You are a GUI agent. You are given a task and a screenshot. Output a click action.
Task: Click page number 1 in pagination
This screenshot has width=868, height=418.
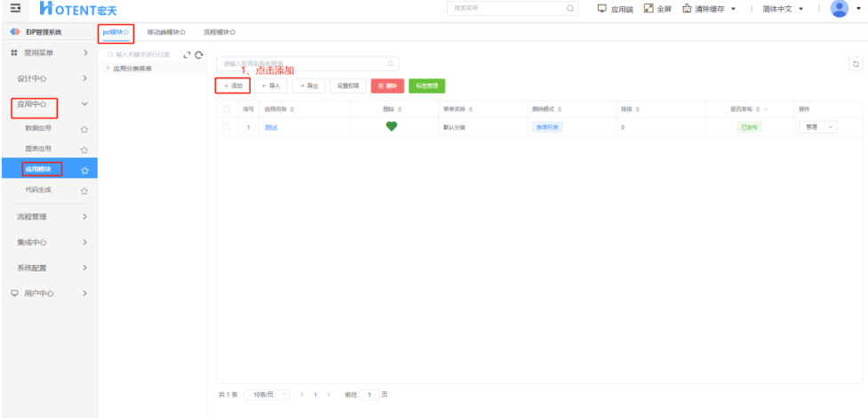[315, 395]
